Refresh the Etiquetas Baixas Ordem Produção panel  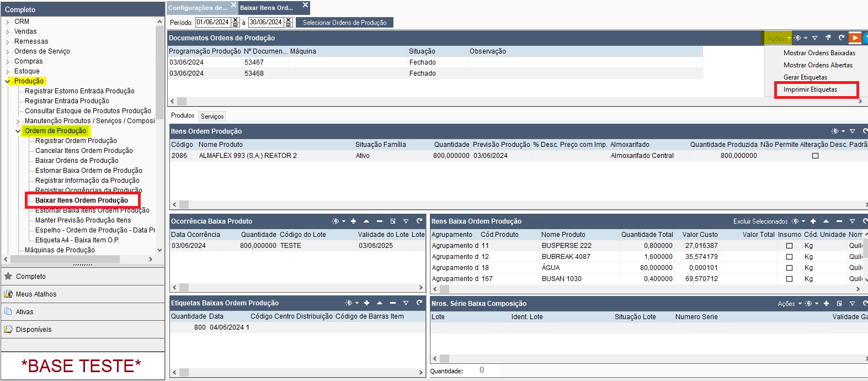tap(419, 303)
